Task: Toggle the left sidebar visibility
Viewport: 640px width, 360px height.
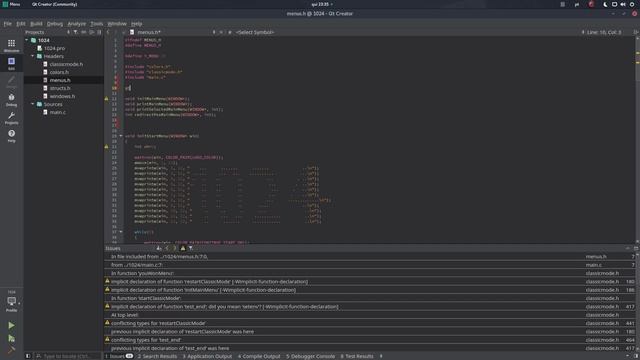Action: [x=28, y=356]
